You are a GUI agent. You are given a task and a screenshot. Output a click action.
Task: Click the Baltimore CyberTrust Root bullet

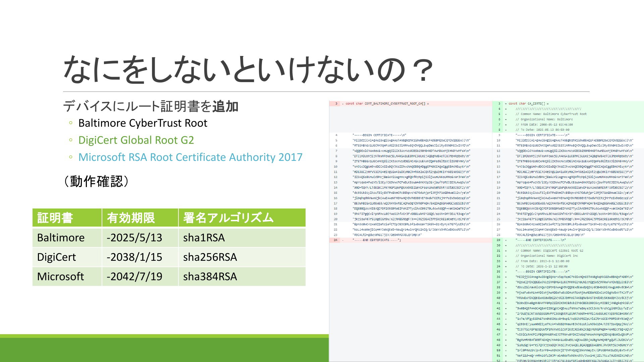coord(143,123)
